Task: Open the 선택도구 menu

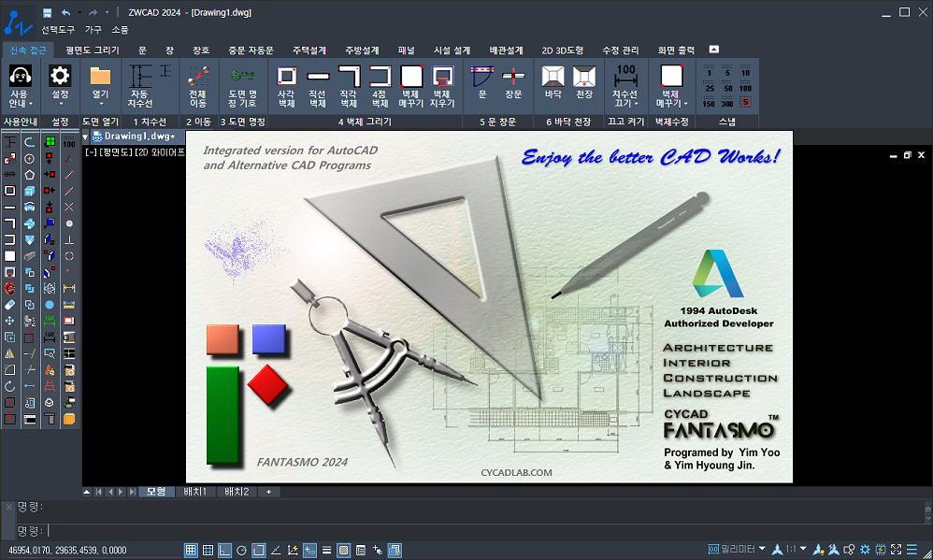Action: pos(58,30)
